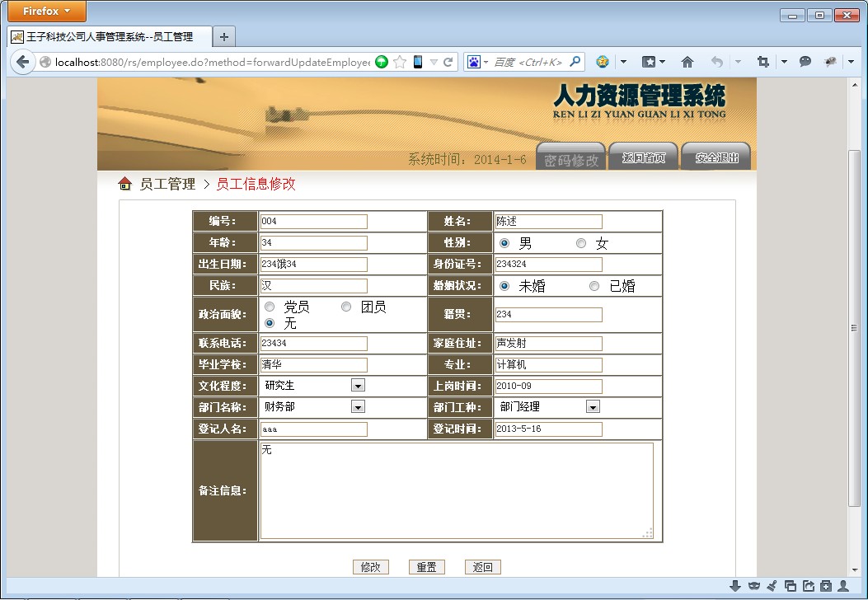Click the mask private browsing icon
868x600 pixels.
[x=753, y=586]
